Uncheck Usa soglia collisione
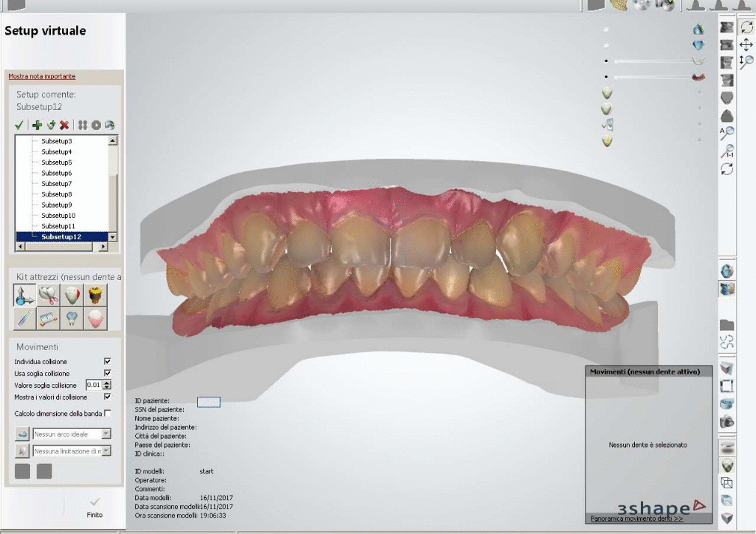Viewport: 756px width, 534px height. [108, 373]
